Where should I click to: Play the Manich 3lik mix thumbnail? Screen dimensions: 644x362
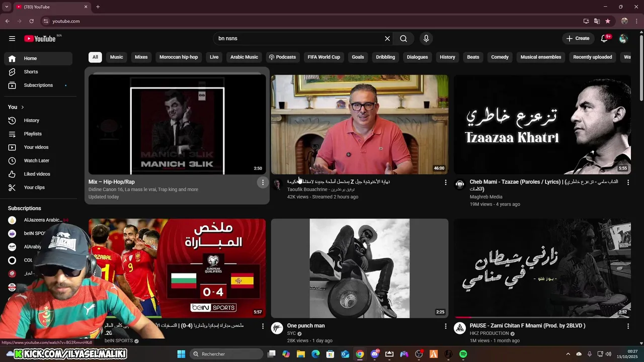(177, 125)
